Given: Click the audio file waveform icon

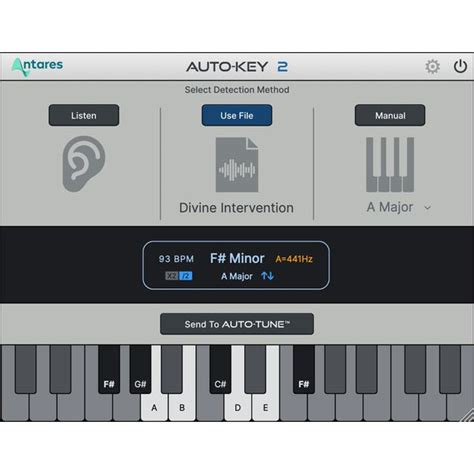Looking at the screenshot, I should [237, 165].
